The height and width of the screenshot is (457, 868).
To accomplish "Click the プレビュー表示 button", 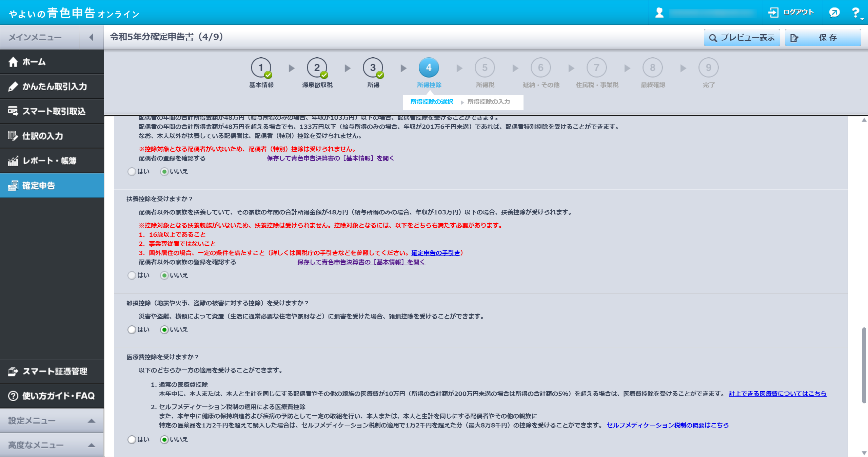I will (x=742, y=38).
